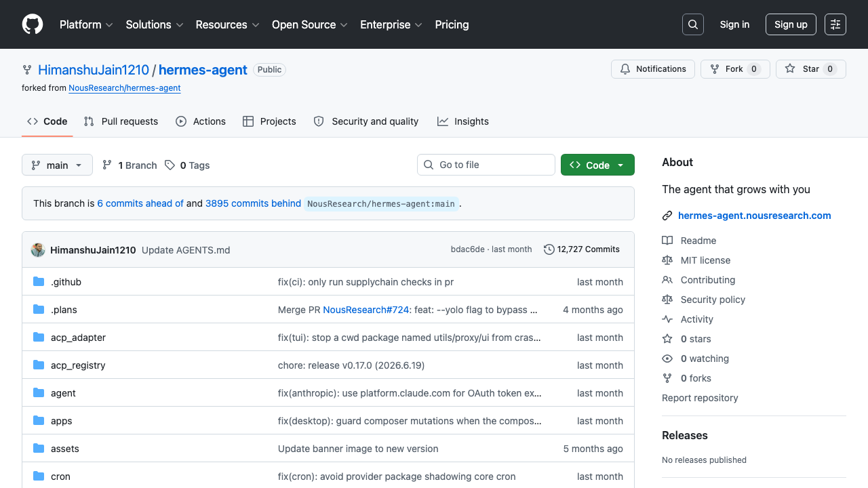The image size is (868, 488).
Task: View the 6 commits ahead of link
Action: pyautogui.click(x=140, y=203)
